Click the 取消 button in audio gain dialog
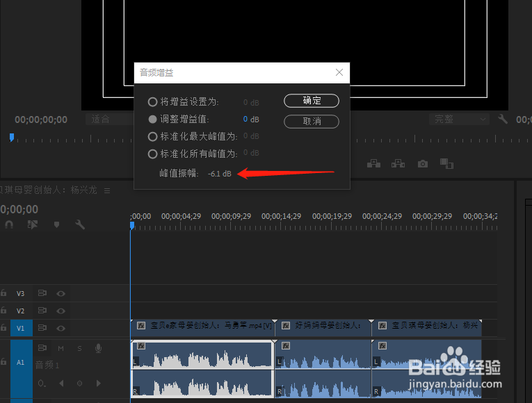532x403 pixels. click(x=312, y=122)
